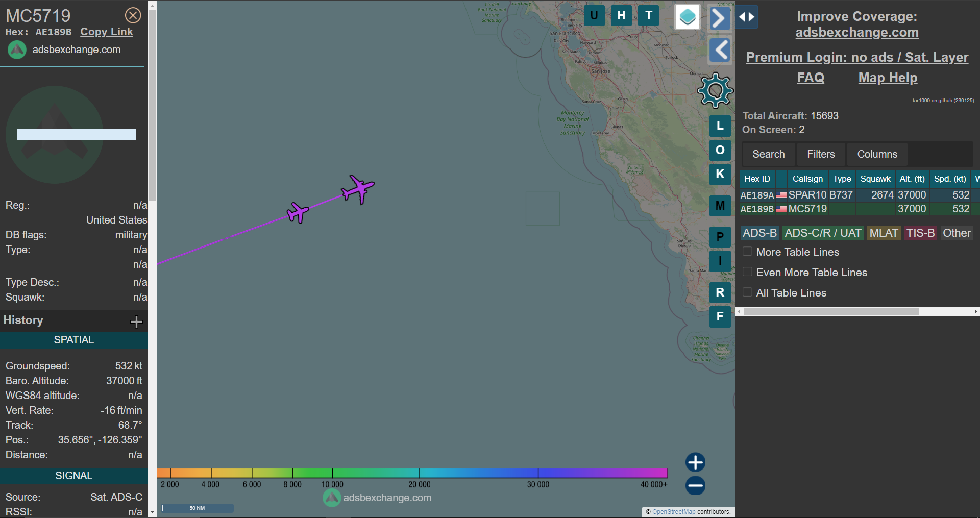The height and width of the screenshot is (518, 980).
Task: Close the MC5719 aircraft info panel
Action: (133, 15)
